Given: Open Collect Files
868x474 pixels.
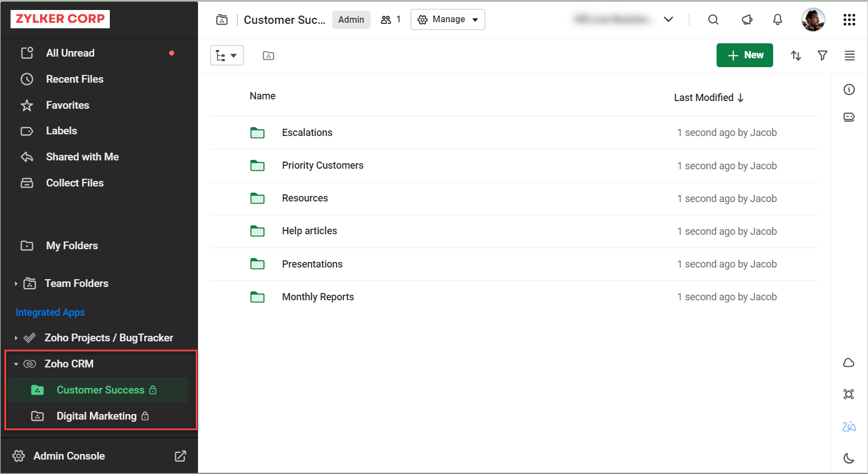Looking at the screenshot, I should [74, 183].
